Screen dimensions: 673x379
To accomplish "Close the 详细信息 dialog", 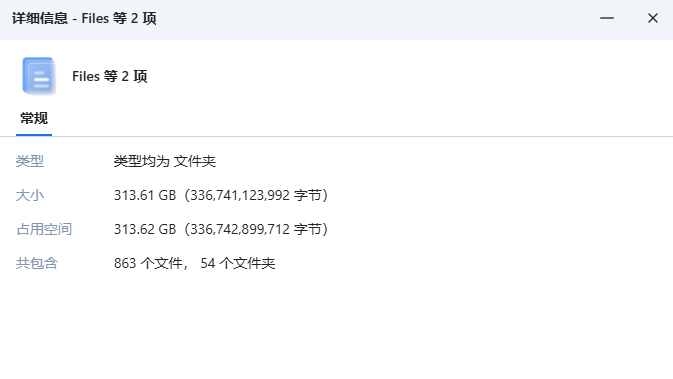I will tap(653, 18).
